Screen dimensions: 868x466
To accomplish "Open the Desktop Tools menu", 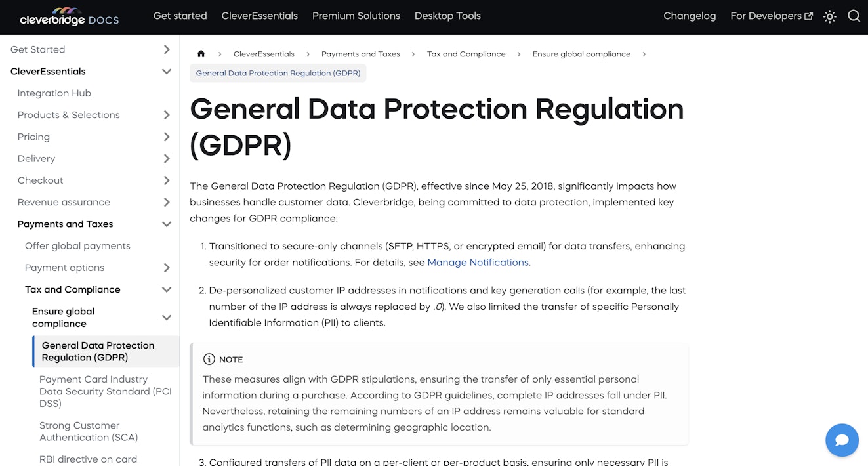I will tap(447, 16).
